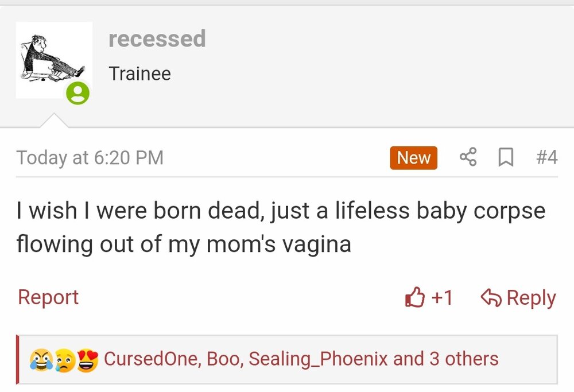Image resolution: width=574 pixels, height=392 pixels.
Task: Click the orange New badge
Action: [413, 158]
